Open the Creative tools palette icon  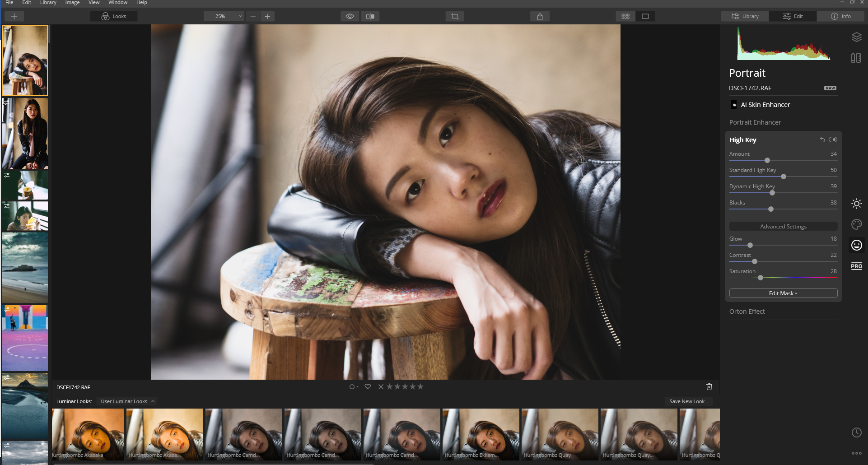pyautogui.click(x=857, y=224)
